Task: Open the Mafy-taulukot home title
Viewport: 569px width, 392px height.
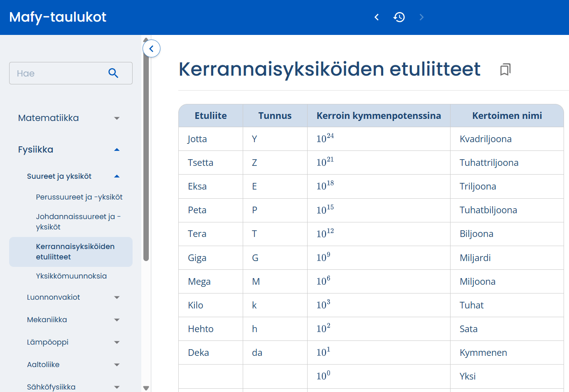Action: pos(58,17)
